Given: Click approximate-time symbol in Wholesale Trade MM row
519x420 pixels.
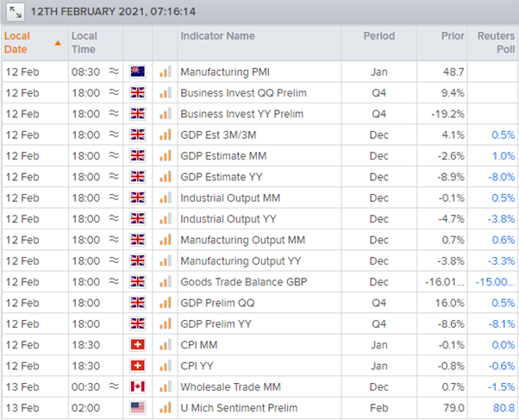Looking at the screenshot, I should coord(114,386).
